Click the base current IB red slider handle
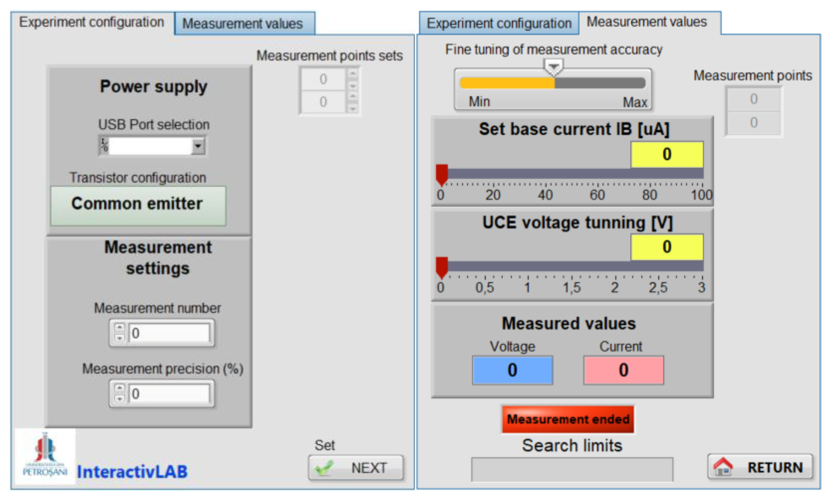Viewport: 834px width, 504px height. click(x=442, y=174)
